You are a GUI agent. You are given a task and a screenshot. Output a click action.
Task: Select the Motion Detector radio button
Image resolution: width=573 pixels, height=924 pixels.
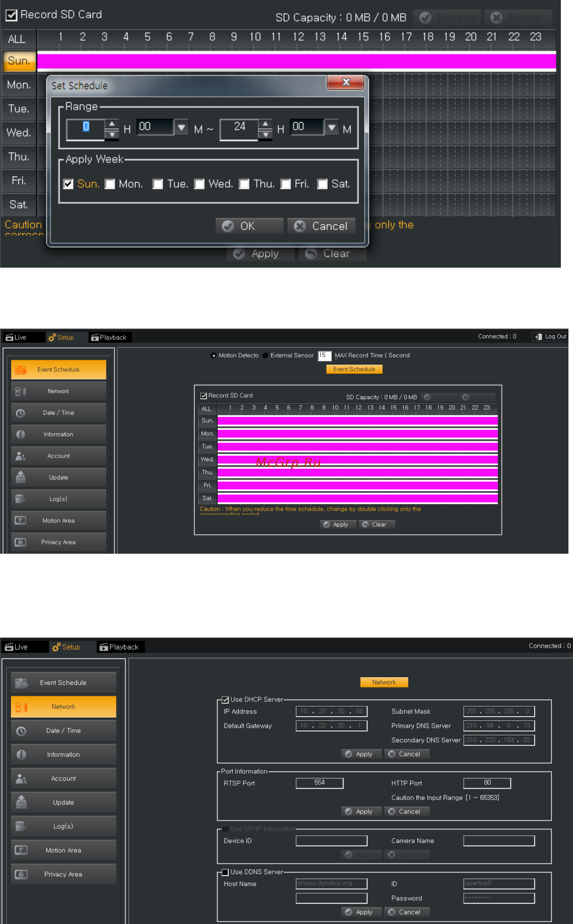pyautogui.click(x=214, y=355)
